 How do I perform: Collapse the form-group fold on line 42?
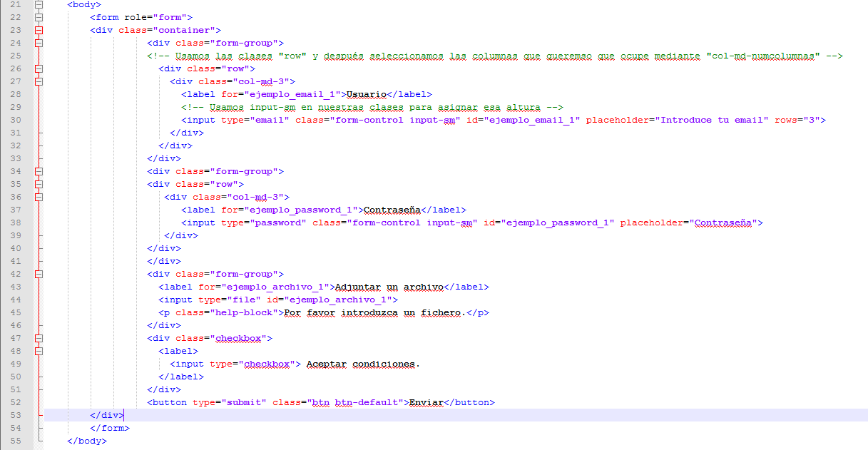(x=39, y=274)
